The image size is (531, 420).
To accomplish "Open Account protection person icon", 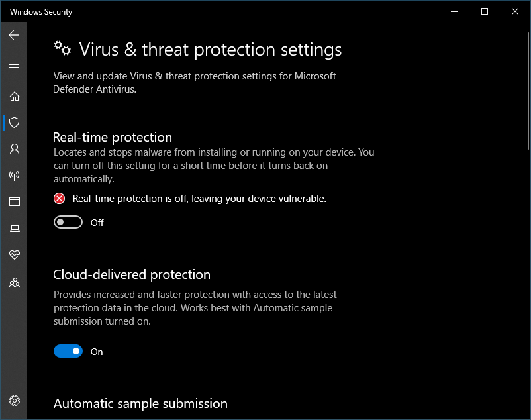I will coord(14,149).
